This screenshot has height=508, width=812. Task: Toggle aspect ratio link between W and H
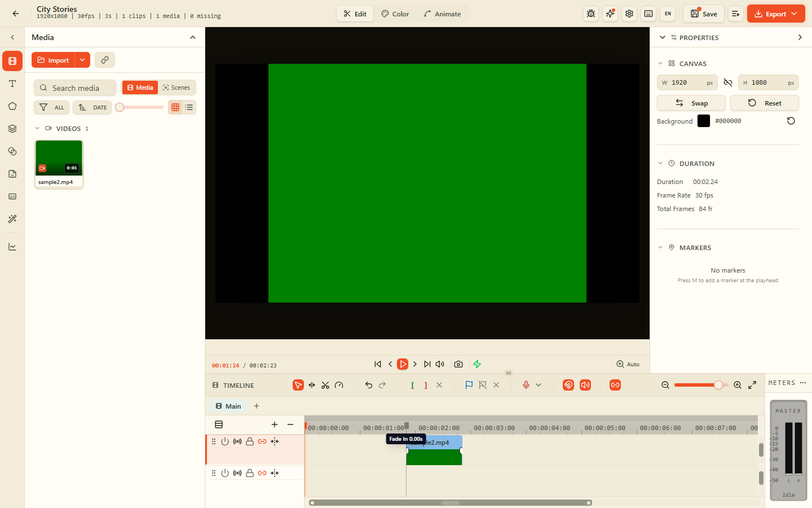728,82
